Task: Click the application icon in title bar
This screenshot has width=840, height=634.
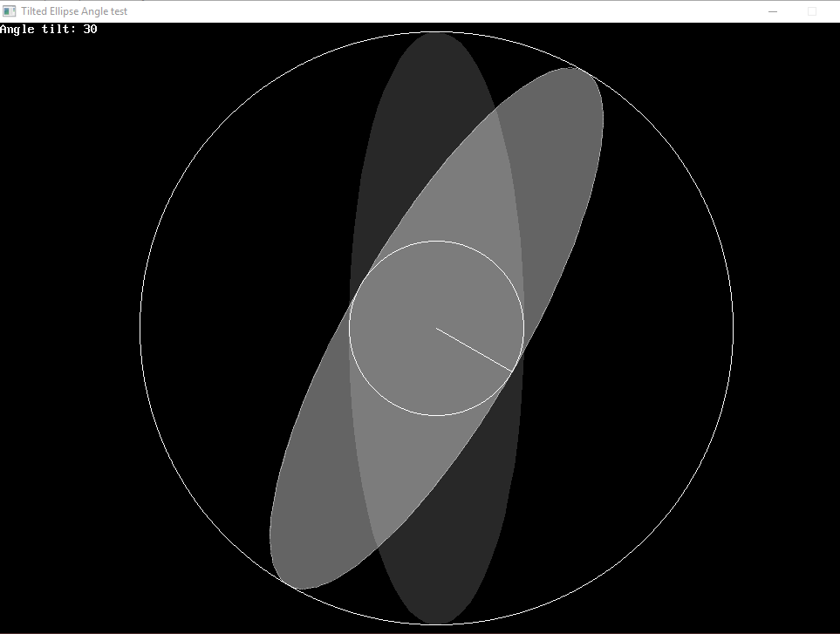Action: point(9,11)
